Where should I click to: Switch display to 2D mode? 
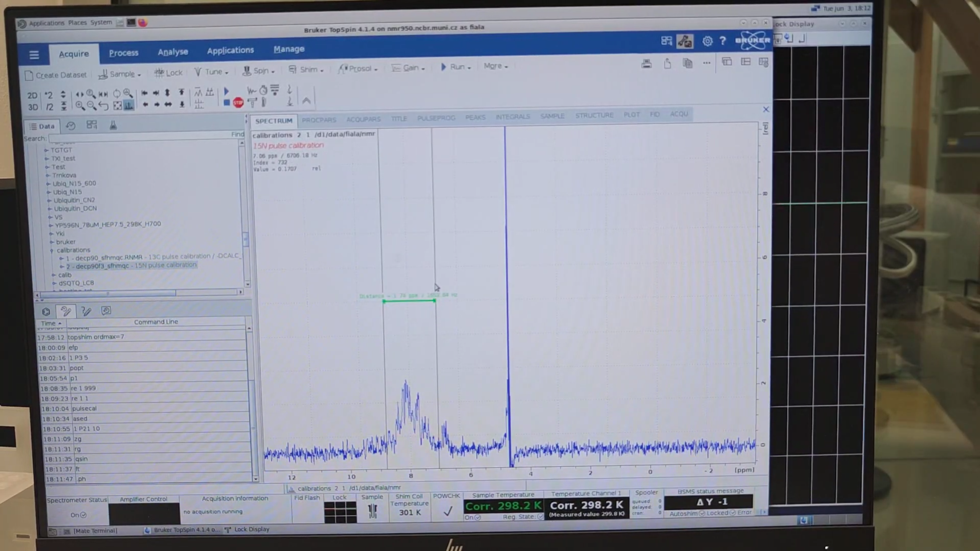pyautogui.click(x=33, y=95)
